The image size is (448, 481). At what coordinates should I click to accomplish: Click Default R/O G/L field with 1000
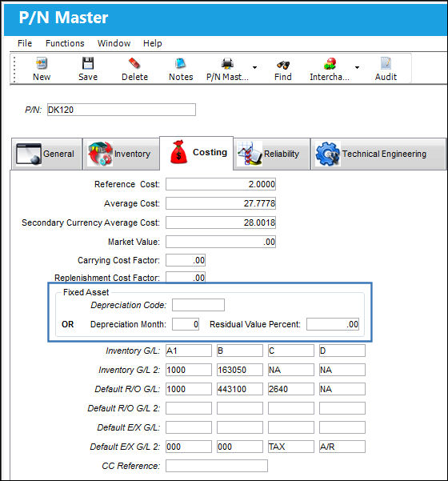[x=189, y=389]
